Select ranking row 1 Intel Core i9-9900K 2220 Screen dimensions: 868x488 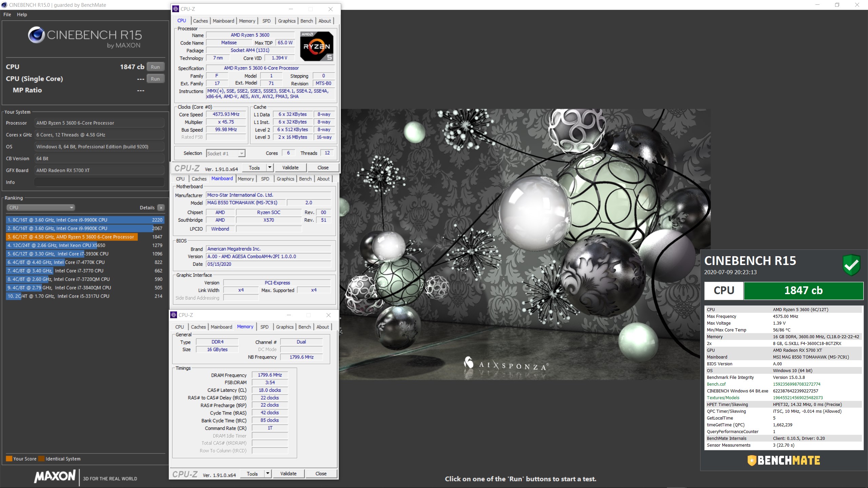coord(85,220)
